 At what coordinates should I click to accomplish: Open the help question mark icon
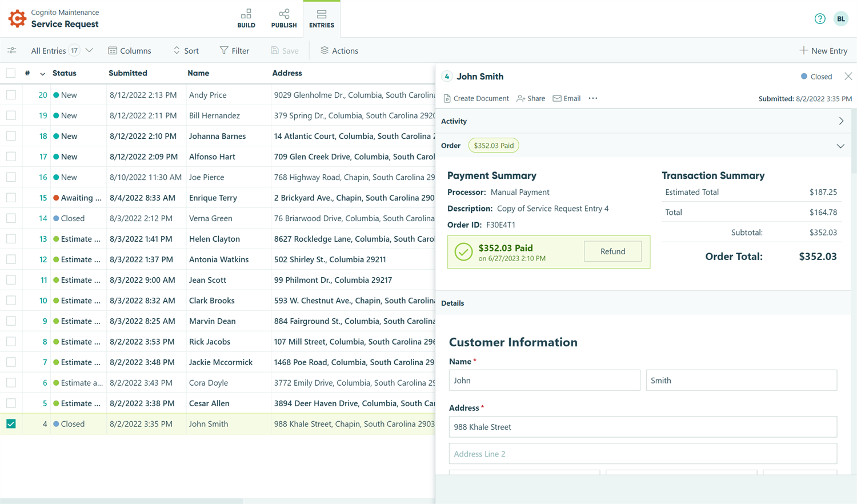coord(820,19)
